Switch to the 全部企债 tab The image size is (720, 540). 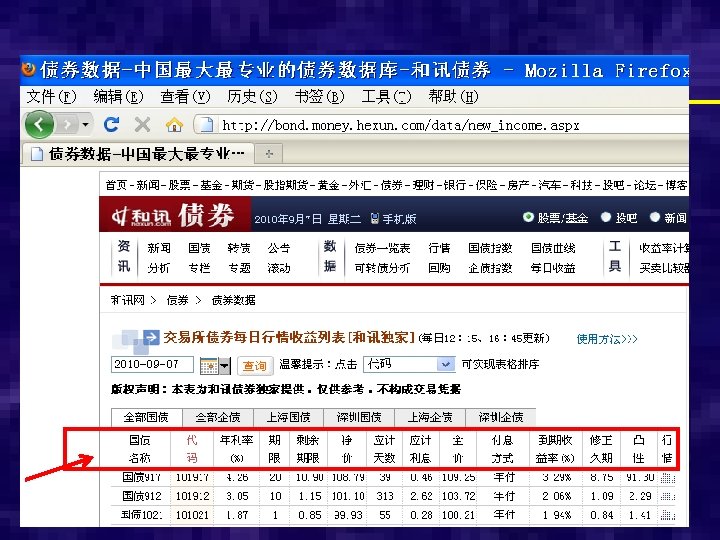218,417
